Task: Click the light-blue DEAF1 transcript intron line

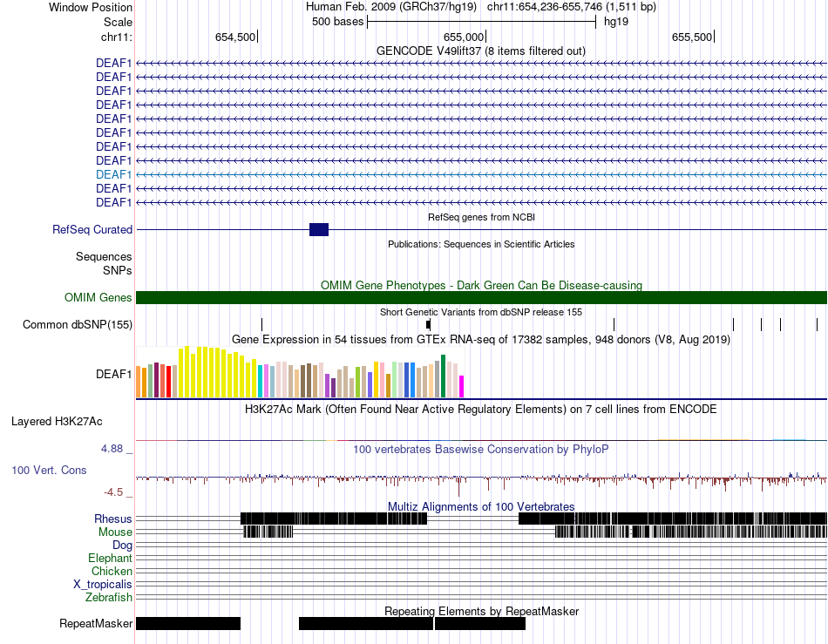Action: point(482,174)
